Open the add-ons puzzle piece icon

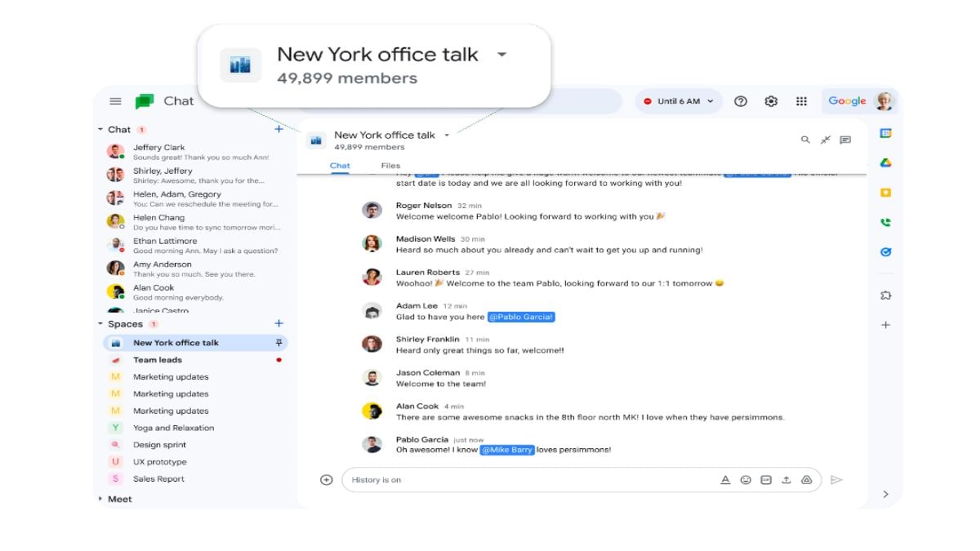[x=885, y=295]
